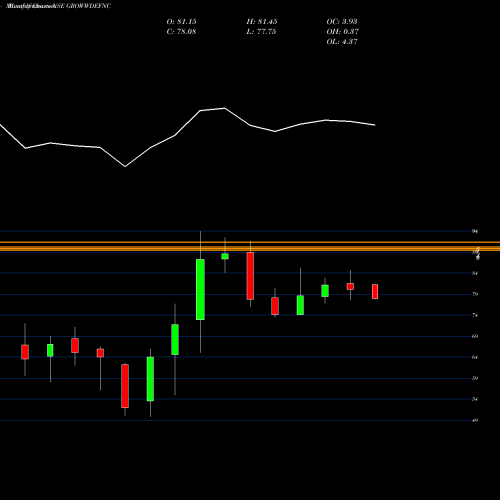This screenshot has width=500, height=500.
Task: Click the 79 price axis label
Action: [x=475, y=294]
